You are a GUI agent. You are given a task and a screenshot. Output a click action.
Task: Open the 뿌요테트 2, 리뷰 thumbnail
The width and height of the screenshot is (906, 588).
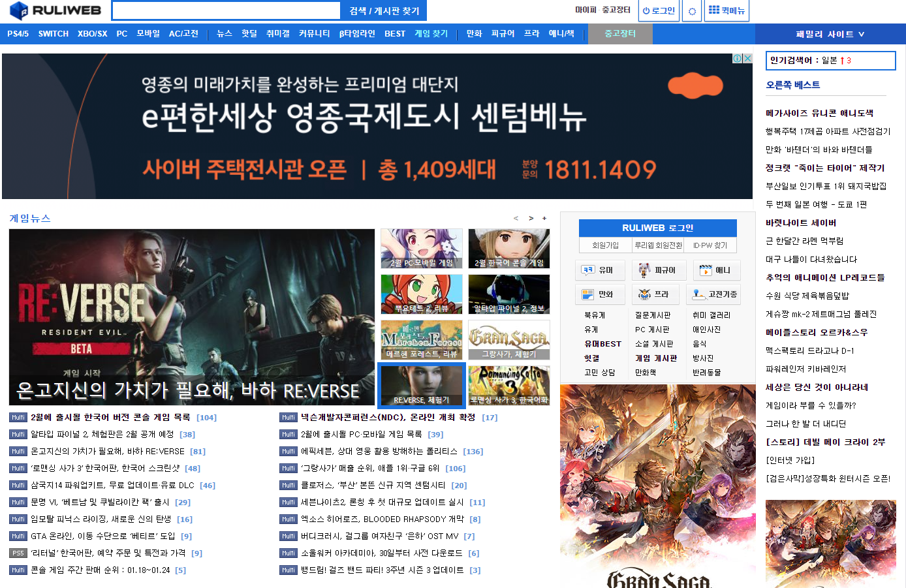tap(422, 294)
